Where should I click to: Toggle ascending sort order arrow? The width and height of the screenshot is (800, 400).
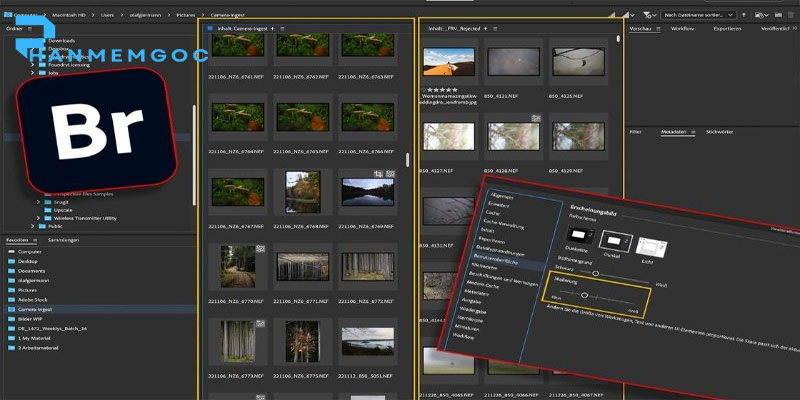[745, 15]
